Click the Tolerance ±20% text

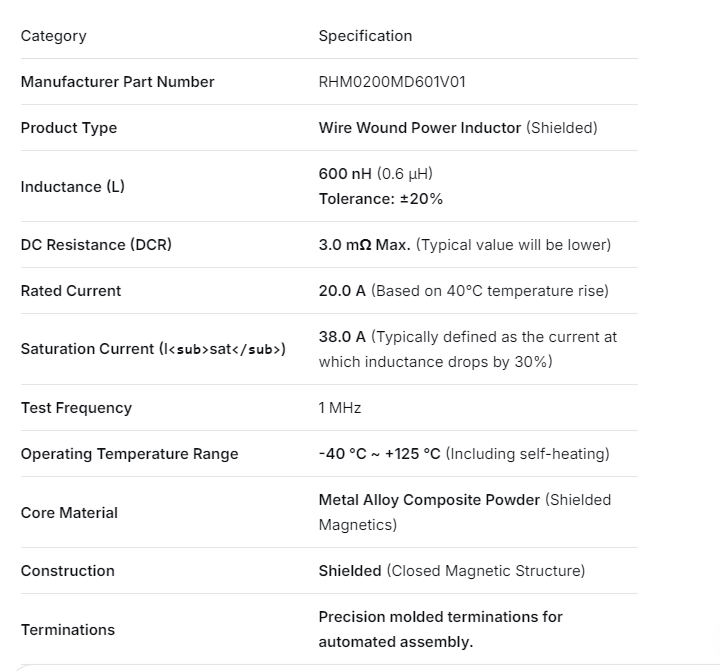click(x=380, y=199)
